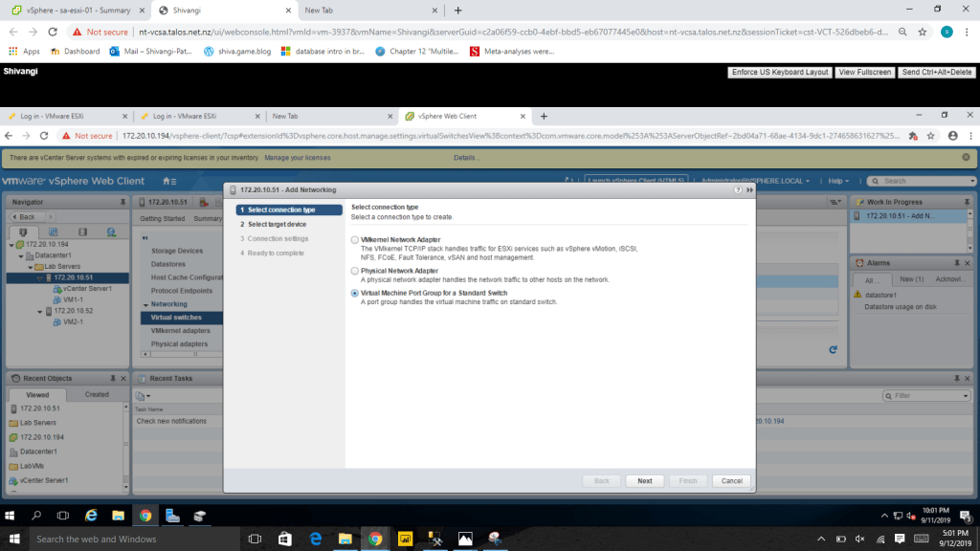Click the help icon in Add Networking dialog

click(737, 190)
